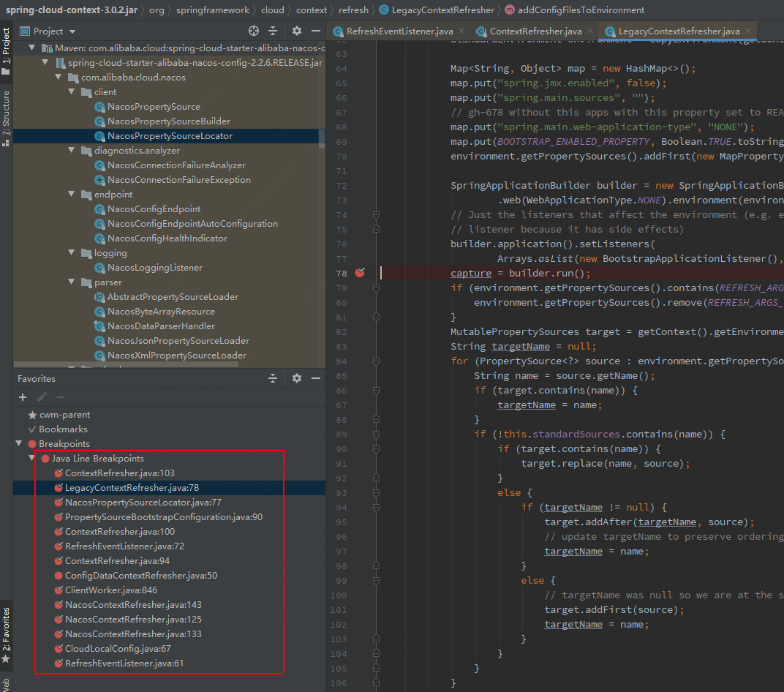Select breakpoint LegacyContextRefresher.java:78
Screen dimensions: 784x692
[132, 487]
